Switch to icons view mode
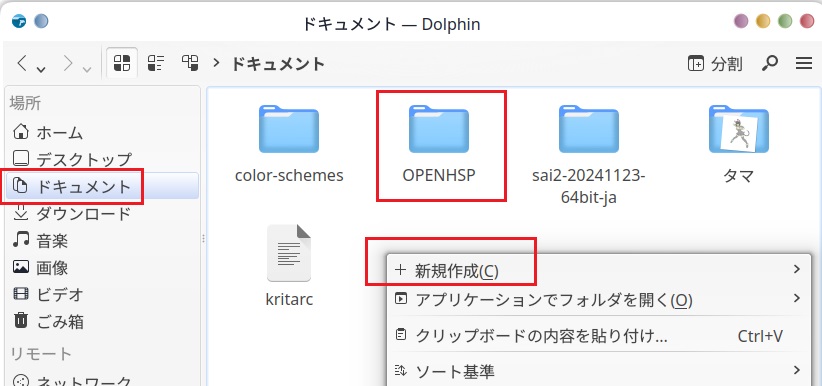Screen dimensions: 822x386 click(122, 63)
